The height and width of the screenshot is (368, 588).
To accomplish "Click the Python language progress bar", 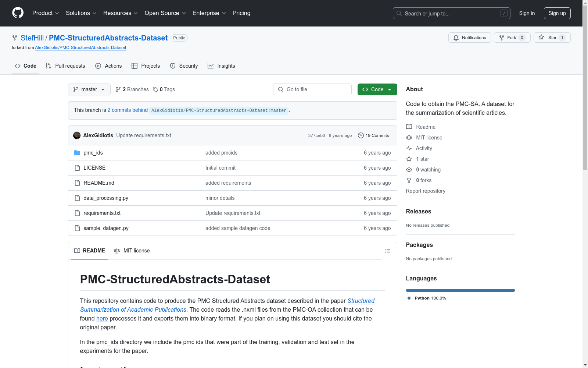I will [x=460, y=290].
